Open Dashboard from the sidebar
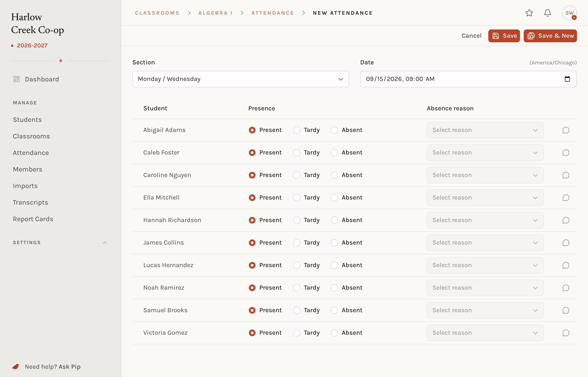Screen dimensions: 588x377 point(36,79)
